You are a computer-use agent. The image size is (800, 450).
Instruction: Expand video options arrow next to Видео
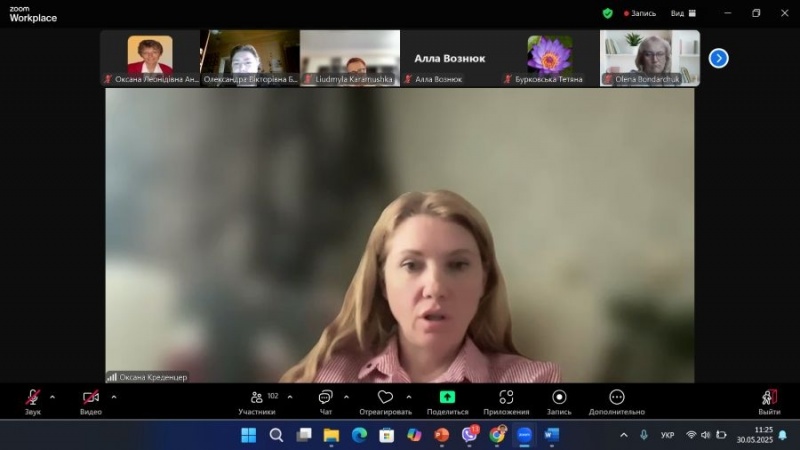point(114,397)
